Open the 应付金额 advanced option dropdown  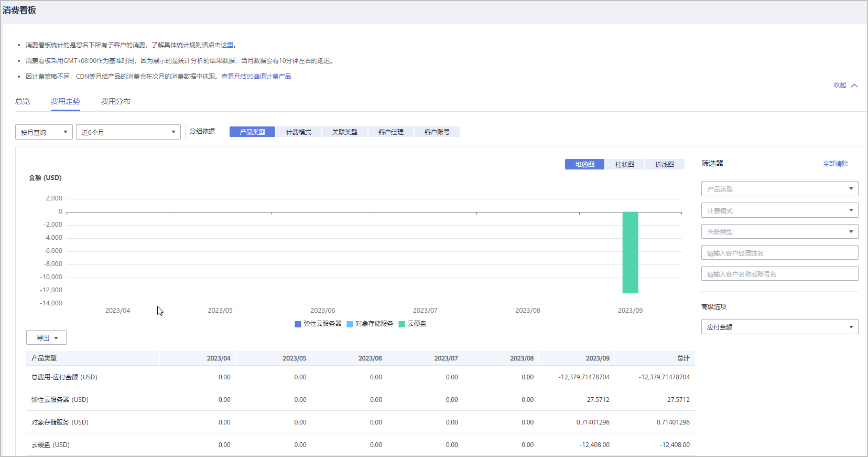click(779, 327)
